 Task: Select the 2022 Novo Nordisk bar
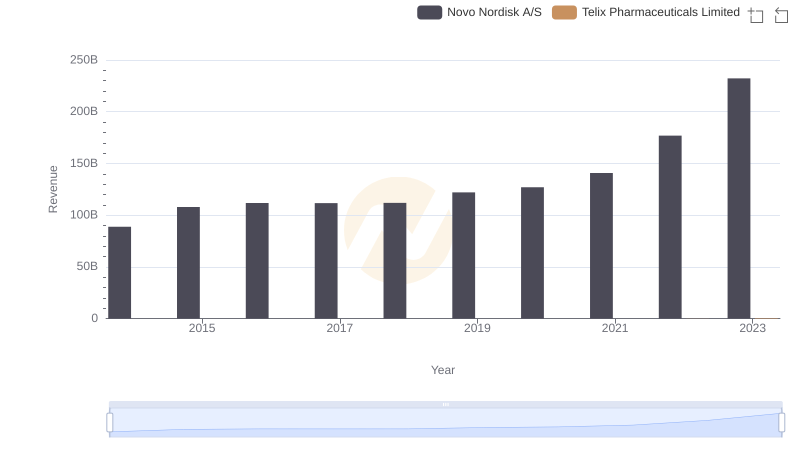(x=670, y=227)
